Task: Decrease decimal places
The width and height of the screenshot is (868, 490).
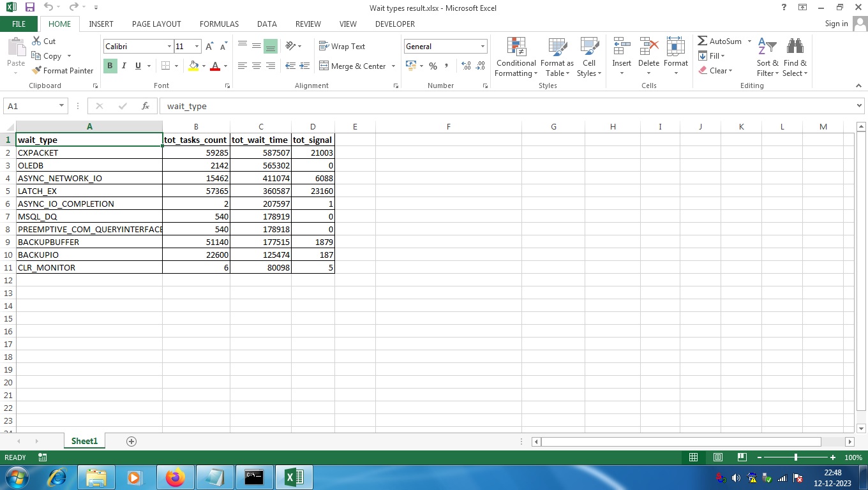Action: coord(480,66)
